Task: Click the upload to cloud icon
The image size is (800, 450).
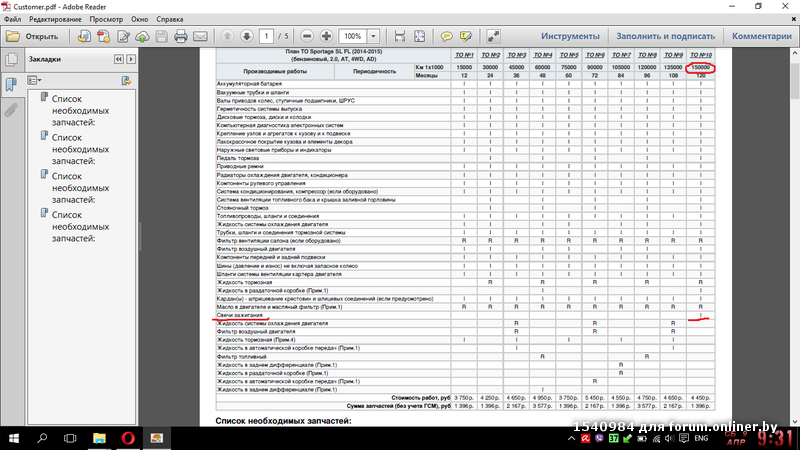Action: [x=142, y=36]
